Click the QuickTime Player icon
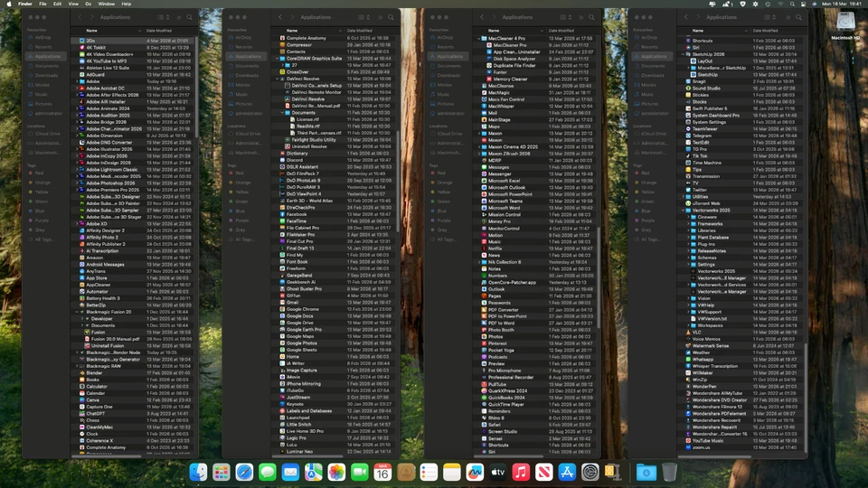This screenshot has width=868, height=488. click(x=485, y=405)
